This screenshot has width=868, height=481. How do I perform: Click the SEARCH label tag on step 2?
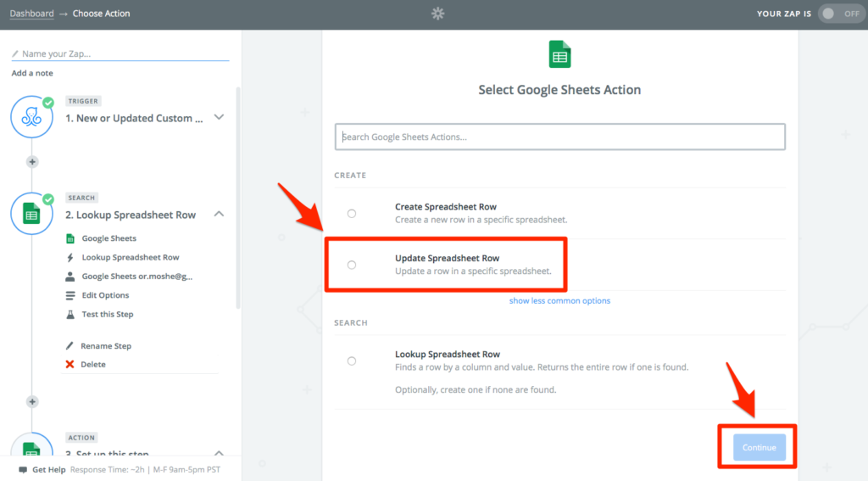tap(81, 198)
